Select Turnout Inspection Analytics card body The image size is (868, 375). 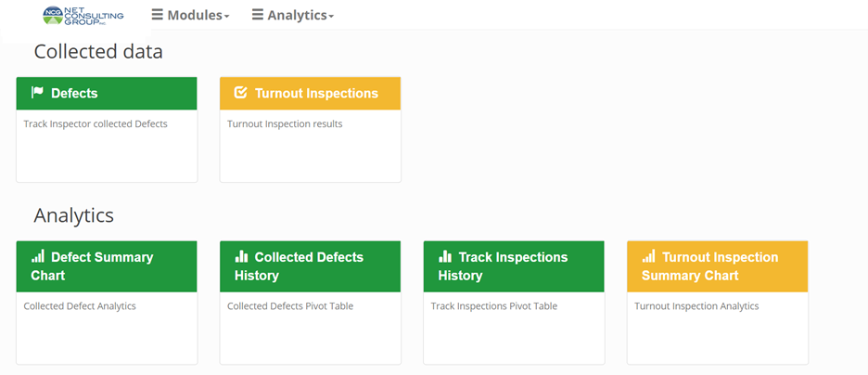pyautogui.click(x=718, y=328)
